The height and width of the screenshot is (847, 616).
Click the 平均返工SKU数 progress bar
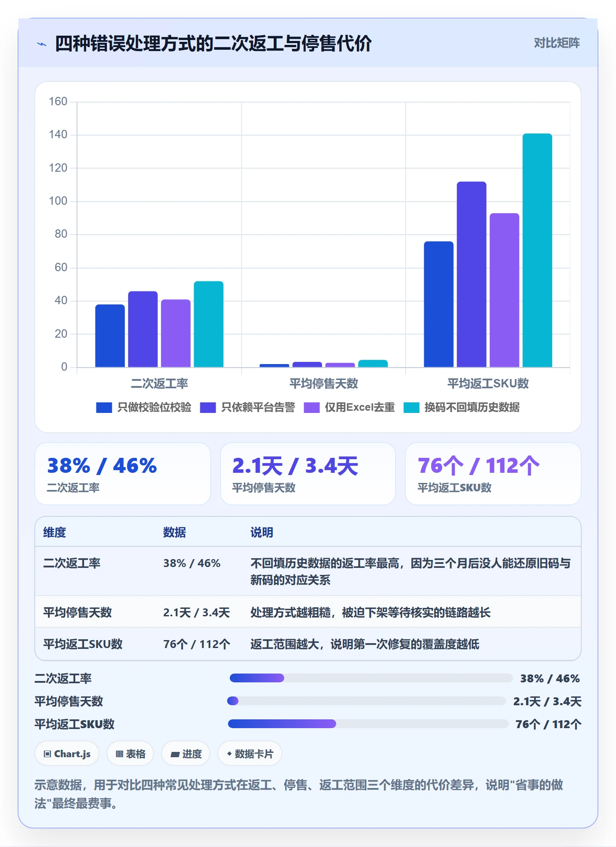(x=368, y=724)
